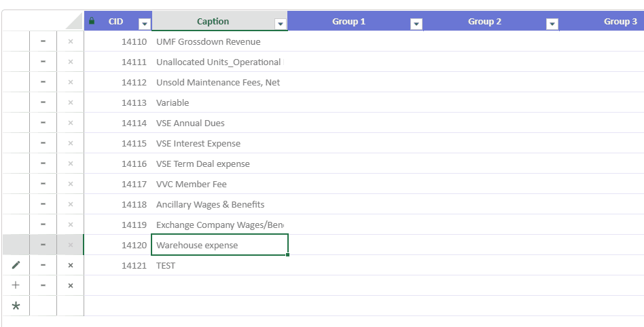Select the CID cell 14113
644x327 pixels.
tap(118, 102)
